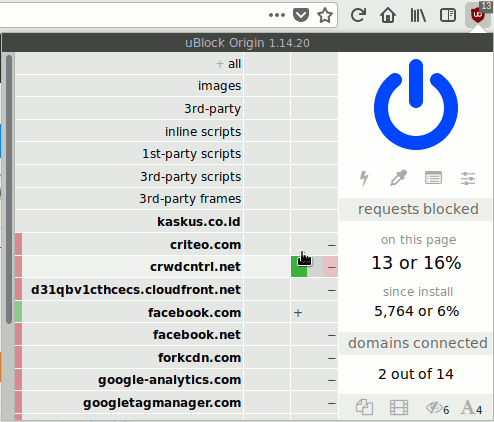Image resolution: width=494 pixels, height=422 pixels.
Task: Bookmark this page with star icon
Action: click(325, 15)
